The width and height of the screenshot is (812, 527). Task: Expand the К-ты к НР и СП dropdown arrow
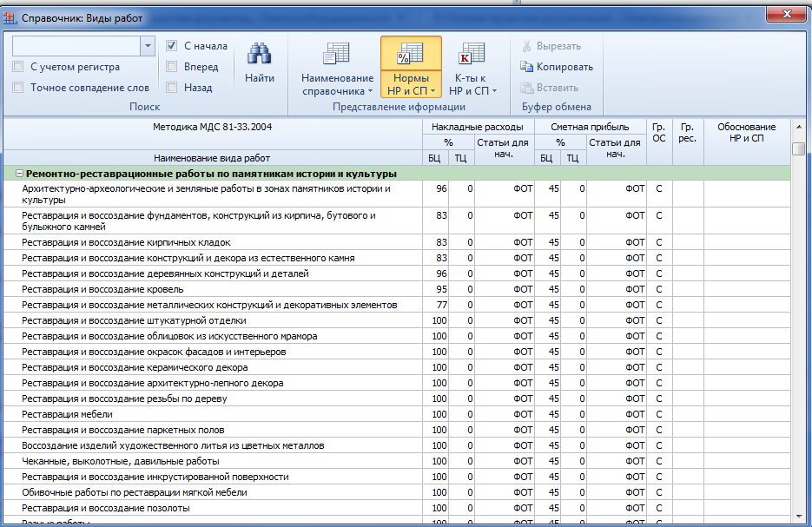[494, 91]
